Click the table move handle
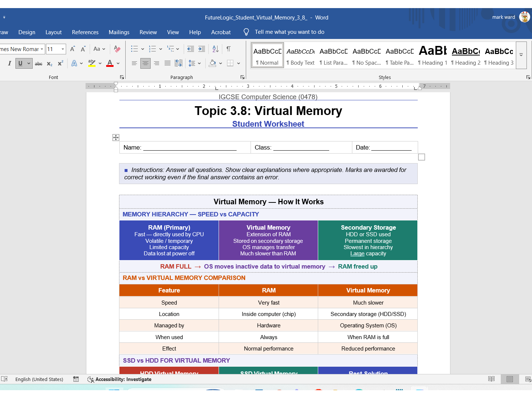This screenshot has height=399, width=532. (116, 137)
